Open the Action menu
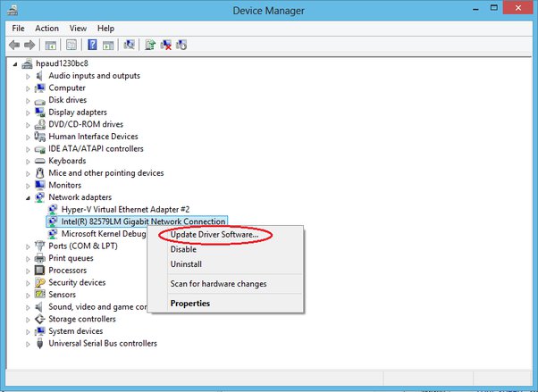538x392 pixels. pyautogui.click(x=46, y=28)
